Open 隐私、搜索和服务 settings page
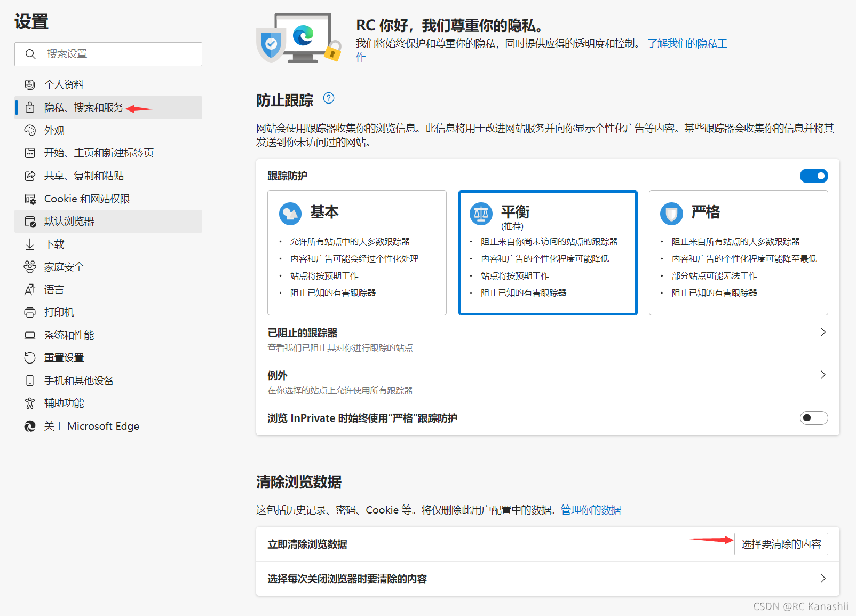Image resolution: width=856 pixels, height=616 pixels. (x=108, y=107)
